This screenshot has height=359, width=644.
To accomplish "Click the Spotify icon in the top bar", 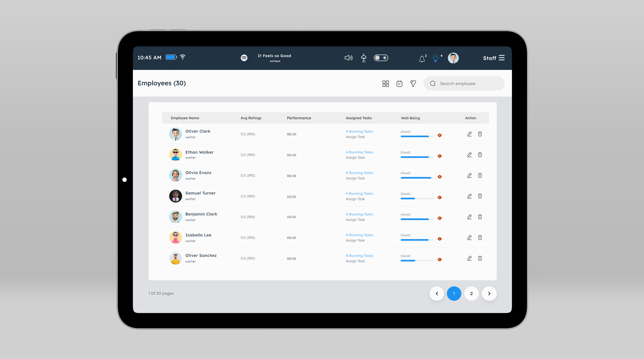I will pos(244,58).
